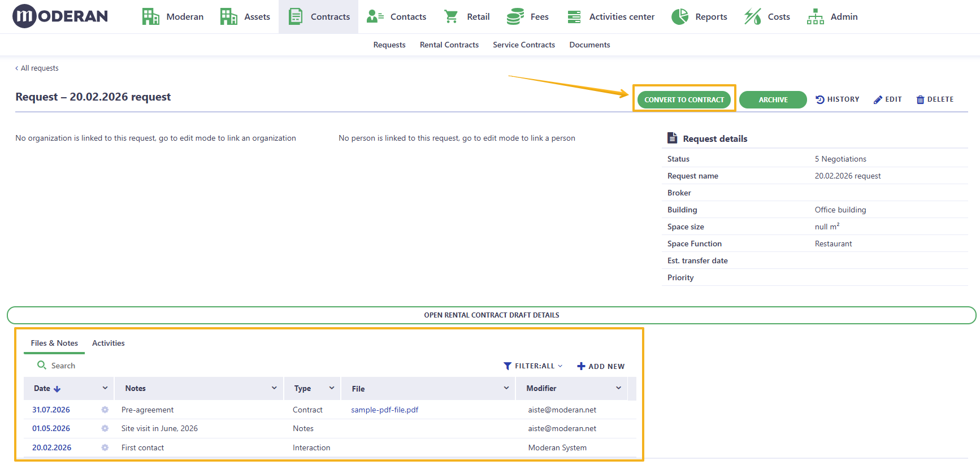Image resolution: width=980 pixels, height=465 pixels.
Task: Open the Assets building icon
Action: pos(228,16)
